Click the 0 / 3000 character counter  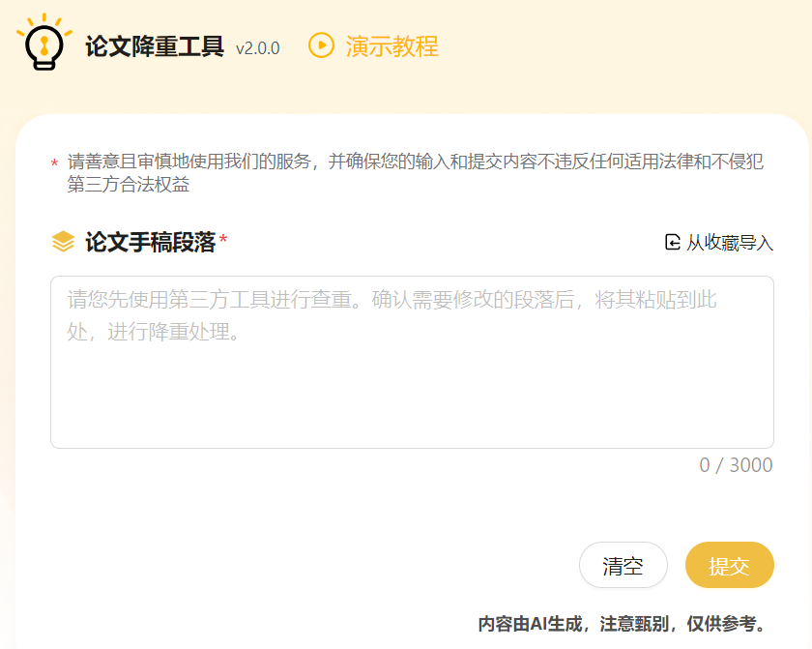tap(736, 465)
